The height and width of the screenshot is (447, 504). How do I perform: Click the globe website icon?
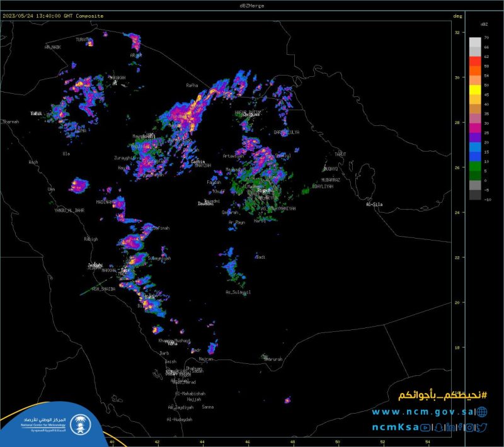482,412
